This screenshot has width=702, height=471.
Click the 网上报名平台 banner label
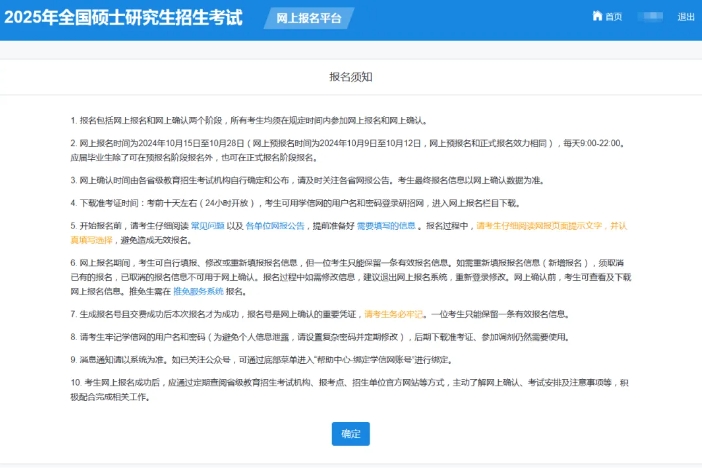tap(309, 18)
